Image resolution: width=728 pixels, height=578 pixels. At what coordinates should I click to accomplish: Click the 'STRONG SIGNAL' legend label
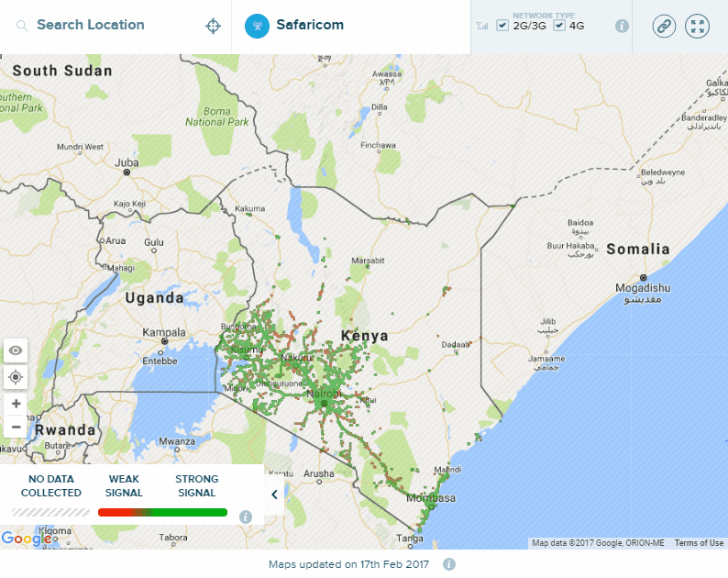[197, 486]
